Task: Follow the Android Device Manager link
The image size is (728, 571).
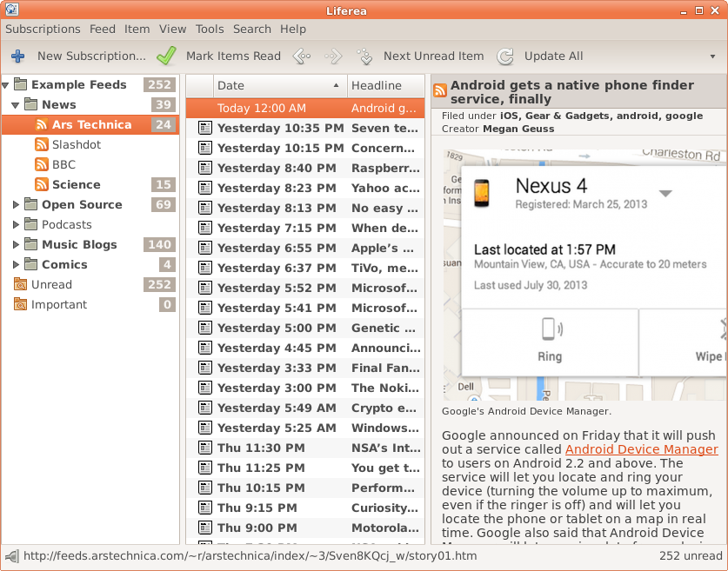Action: coord(641,449)
